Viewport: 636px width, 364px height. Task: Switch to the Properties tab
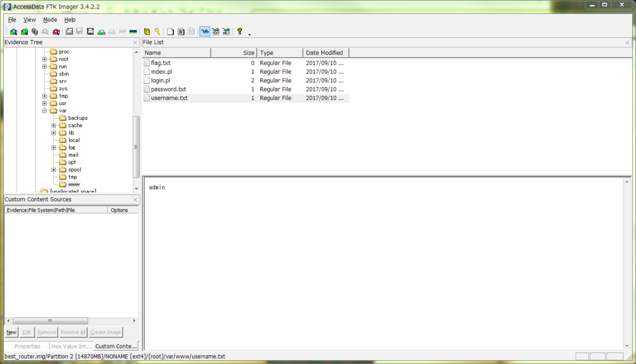pos(27,347)
